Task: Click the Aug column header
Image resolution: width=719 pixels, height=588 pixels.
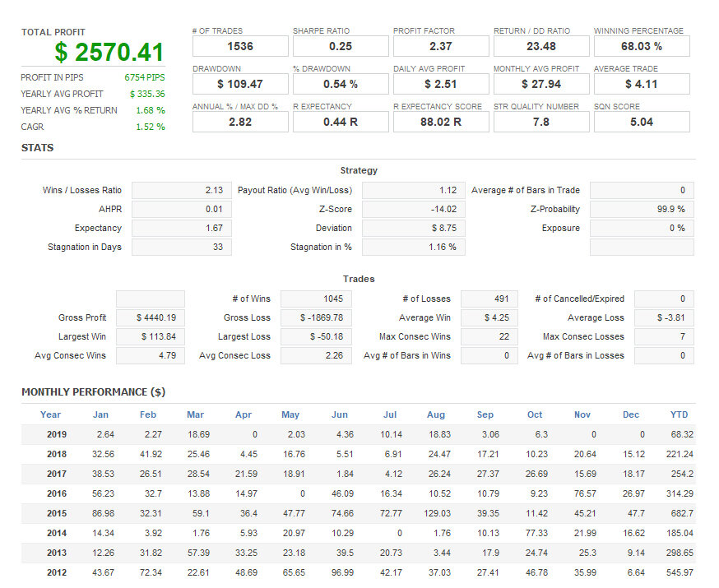Action: pyautogui.click(x=436, y=414)
